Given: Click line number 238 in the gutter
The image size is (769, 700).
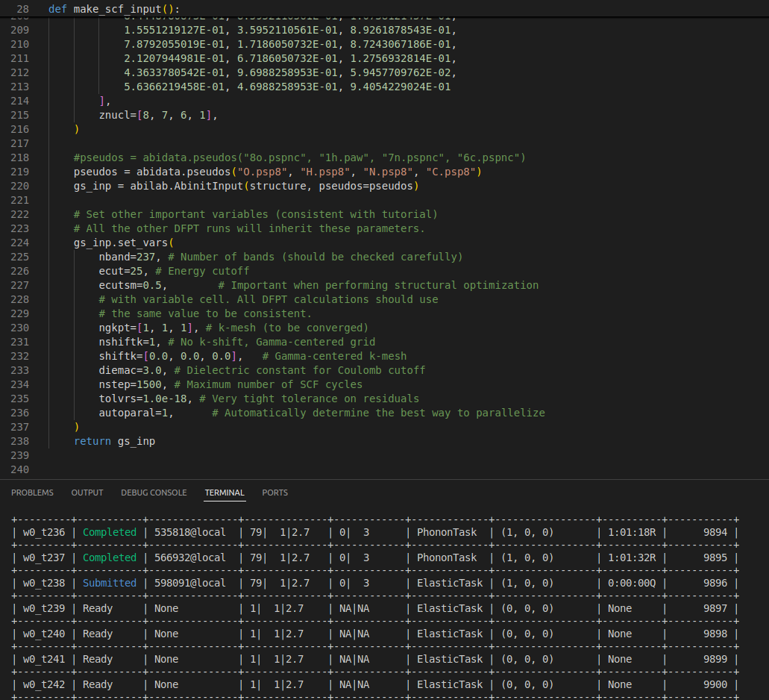Looking at the screenshot, I should (x=20, y=441).
